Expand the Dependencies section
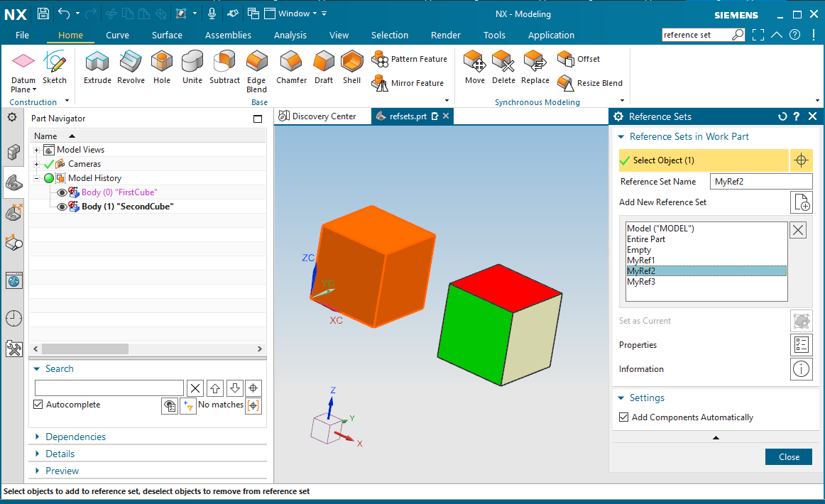 point(37,437)
